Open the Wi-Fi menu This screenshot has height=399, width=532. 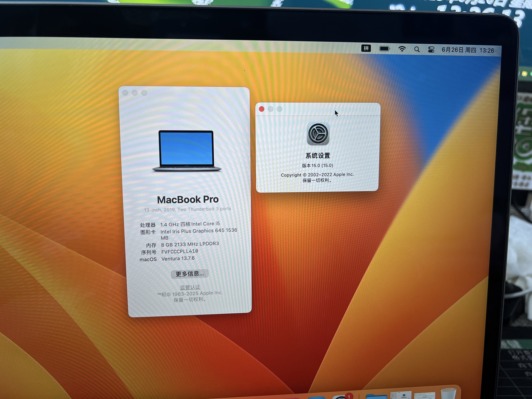pyautogui.click(x=402, y=49)
